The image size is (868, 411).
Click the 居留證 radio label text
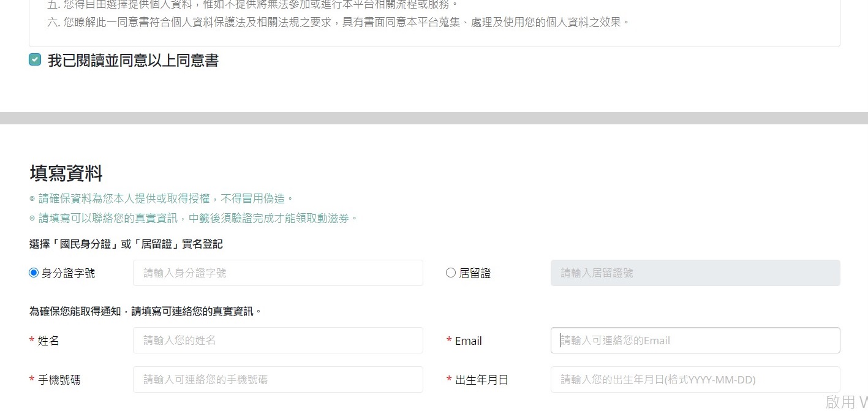click(475, 273)
